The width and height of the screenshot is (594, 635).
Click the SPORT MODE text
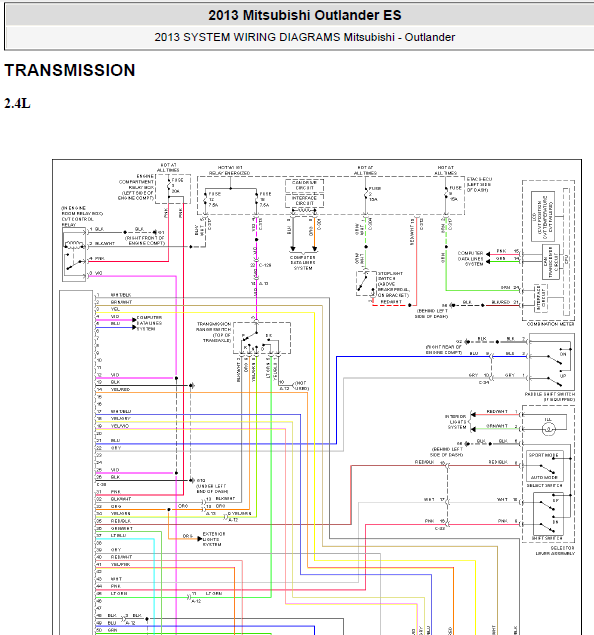click(543, 455)
